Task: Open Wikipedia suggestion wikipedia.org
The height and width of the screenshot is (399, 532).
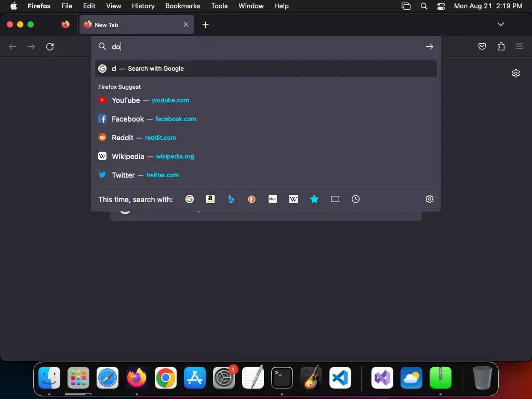Action: point(266,156)
